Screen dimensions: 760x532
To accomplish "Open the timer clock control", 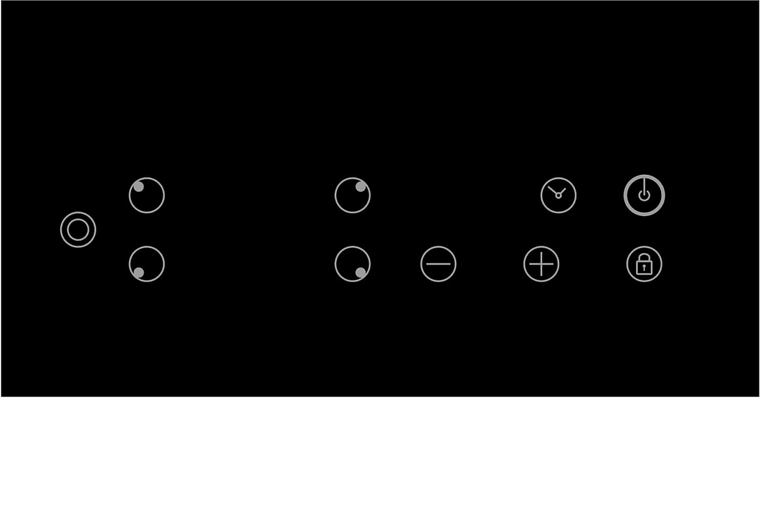I will [559, 195].
